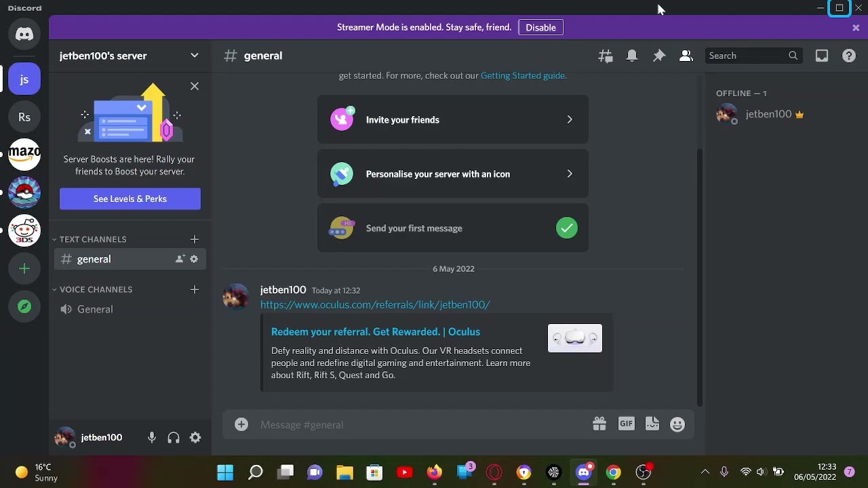Open the oculus referral URL link
Image resolution: width=868 pixels, height=488 pixels.
[375, 305]
